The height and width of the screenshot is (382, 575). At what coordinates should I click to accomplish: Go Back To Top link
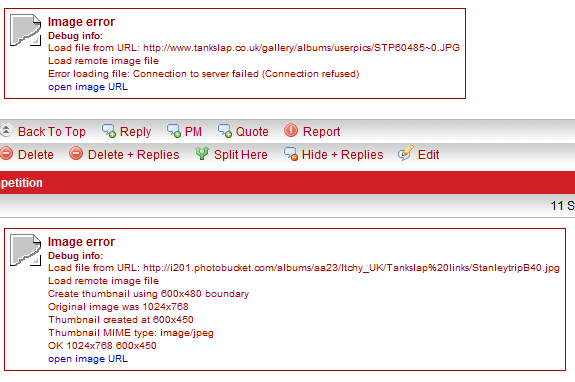click(52, 132)
